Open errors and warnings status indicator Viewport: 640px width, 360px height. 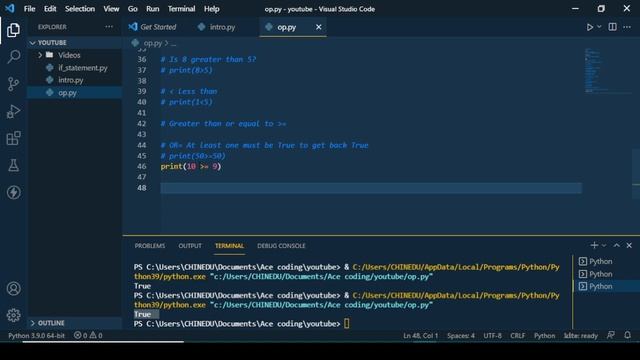88,336
